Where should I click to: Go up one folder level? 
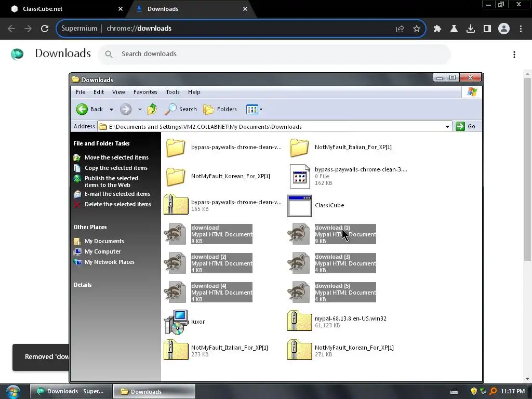pyautogui.click(x=152, y=109)
